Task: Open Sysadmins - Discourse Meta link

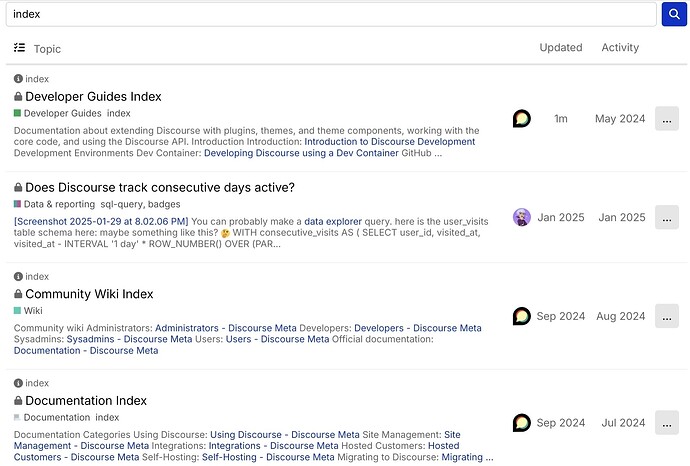Action: (x=129, y=339)
